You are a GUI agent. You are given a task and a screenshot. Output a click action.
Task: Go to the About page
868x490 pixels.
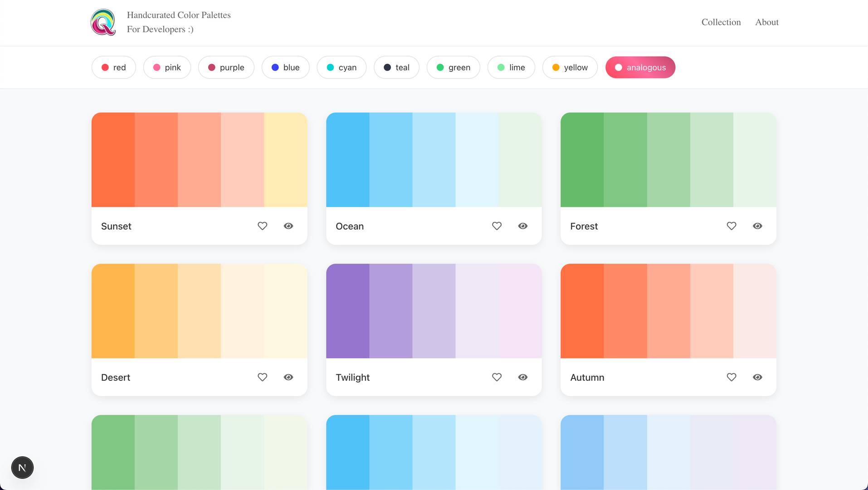click(x=767, y=22)
